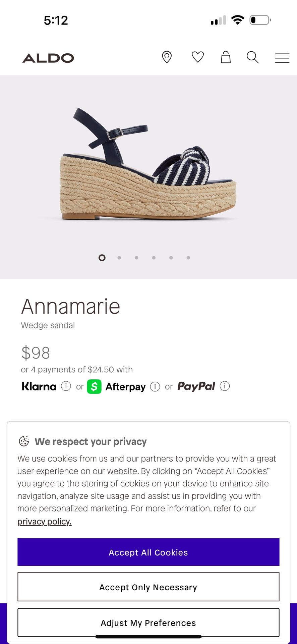Viewport: 297px width, 644px height.
Task: Open the privacy policy link
Action: click(x=45, y=521)
